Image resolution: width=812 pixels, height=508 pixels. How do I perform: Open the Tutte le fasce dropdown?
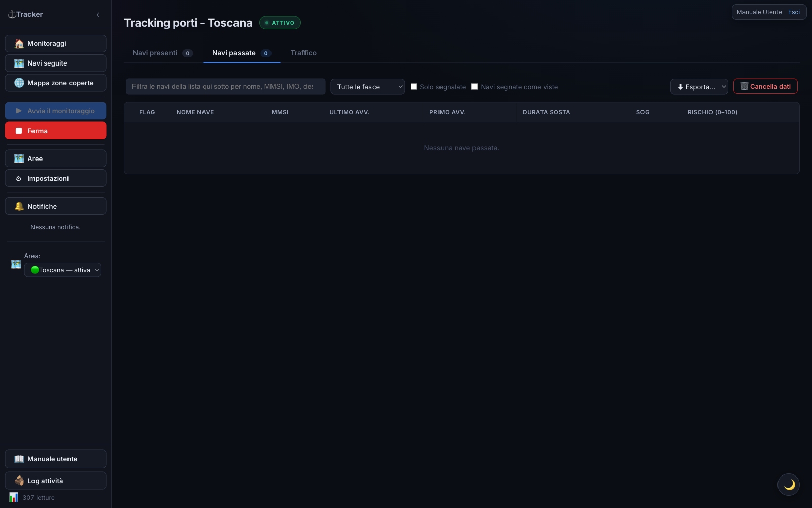point(368,87)
